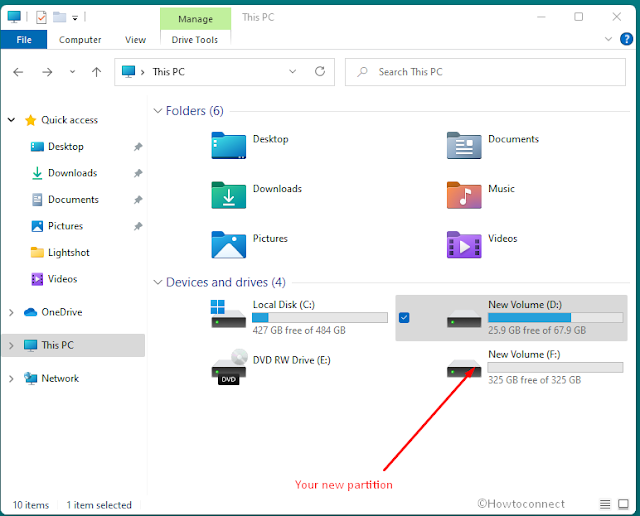
Task: Open Documents in the navigation pane
Action: (73, 199)
